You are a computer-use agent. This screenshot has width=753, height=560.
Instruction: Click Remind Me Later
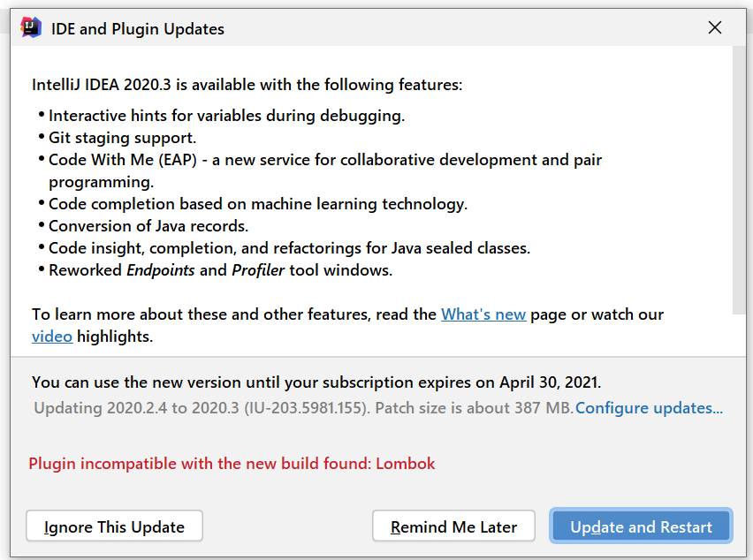pyautogui.click(x=453, y=526)
